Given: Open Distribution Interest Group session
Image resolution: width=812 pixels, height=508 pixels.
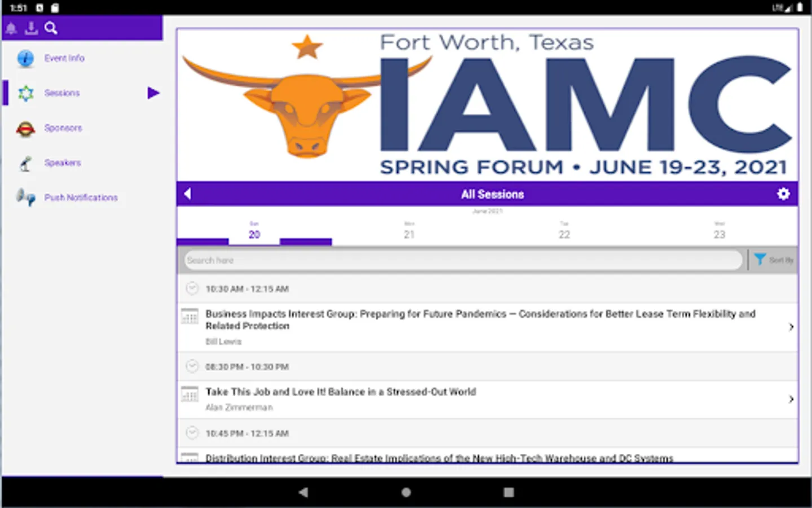Looking at the screenshot, I should click(488, 456).
